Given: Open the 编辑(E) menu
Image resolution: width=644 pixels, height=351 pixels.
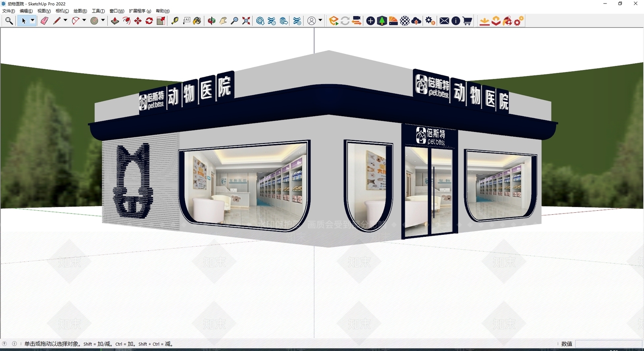Looking at the screenshot, I should (x=26, y=11).
